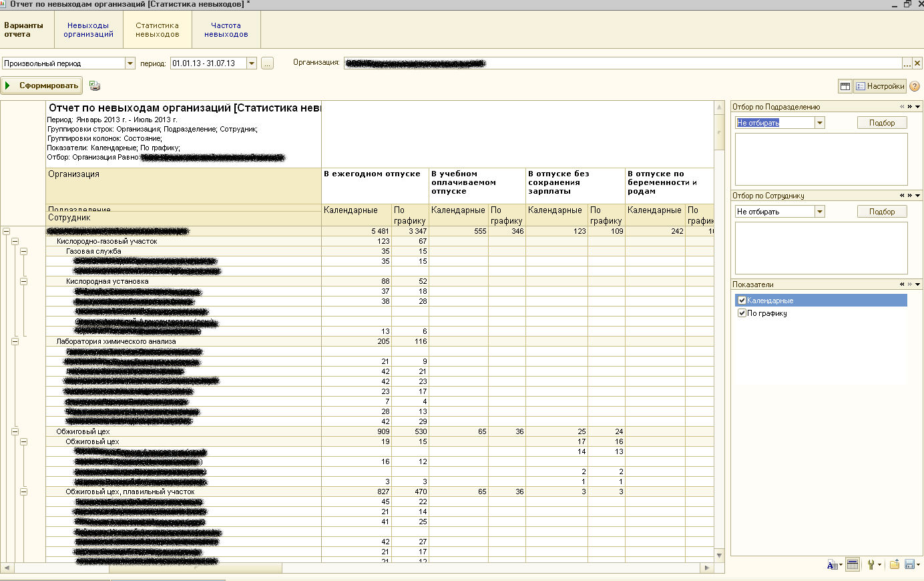The width and height of the screenshot is (924, 581).
Task: Collapse the Газовая служба group
Action: (x=23, y=251)
